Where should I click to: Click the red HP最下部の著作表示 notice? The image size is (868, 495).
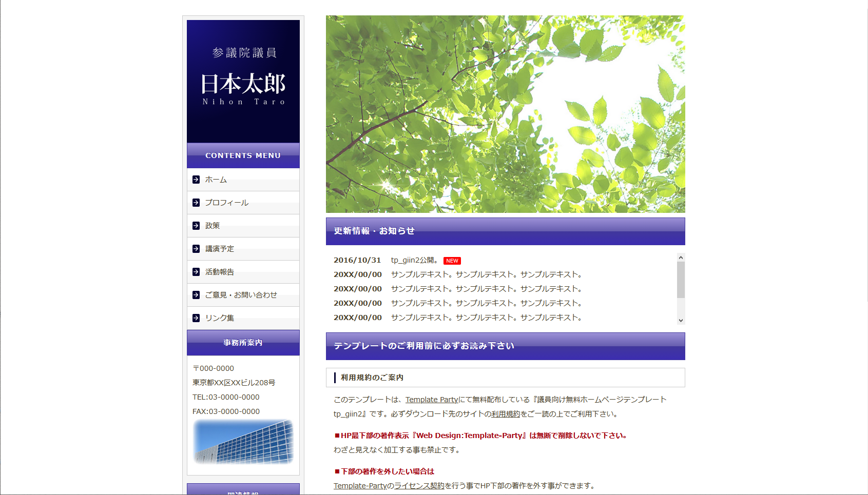[x=480, y=435]
